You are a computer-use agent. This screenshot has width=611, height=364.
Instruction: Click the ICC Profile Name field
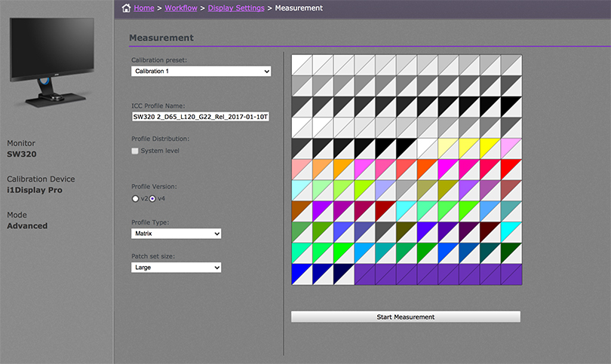[201, 118]
